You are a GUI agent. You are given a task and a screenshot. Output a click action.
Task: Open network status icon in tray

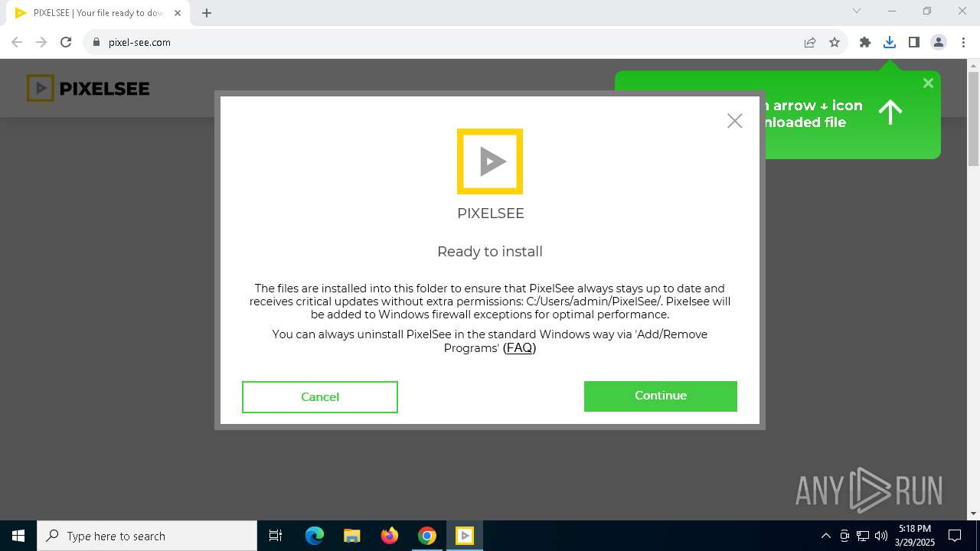click(863, 536)
